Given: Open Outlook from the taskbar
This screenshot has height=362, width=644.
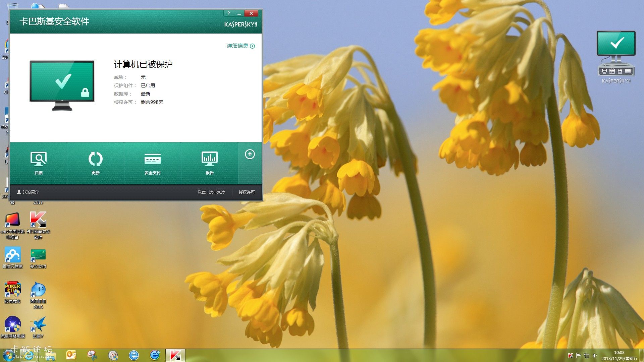Looking at the screenshot, I should click(71, 355).
